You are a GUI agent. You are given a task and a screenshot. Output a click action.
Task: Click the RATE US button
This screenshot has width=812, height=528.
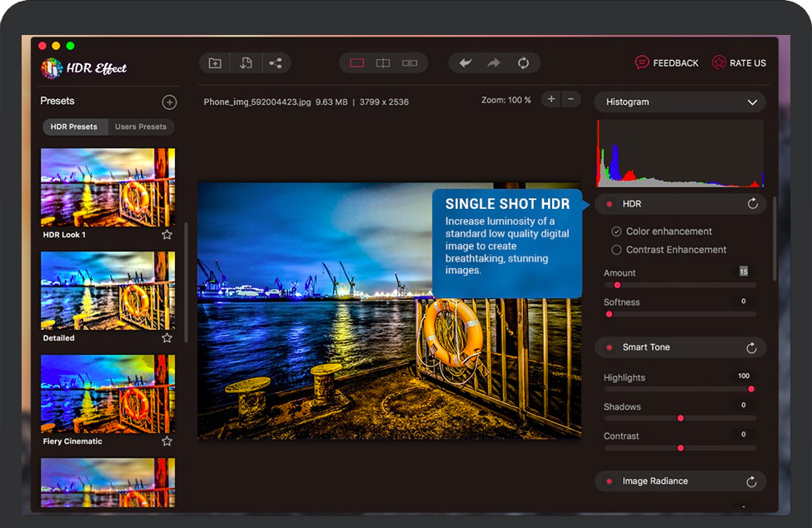click(x=738, y=63)
